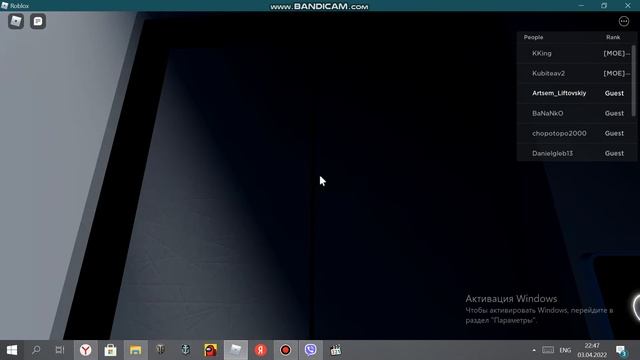Click the Rank column header
The image size is (640, 360).
(613, 37)
